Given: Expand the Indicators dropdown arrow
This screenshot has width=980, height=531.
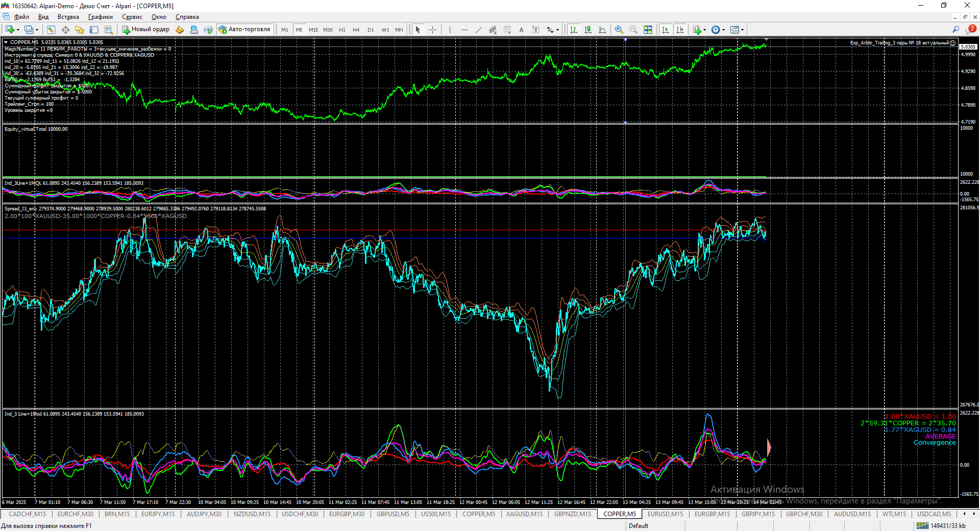Looking at the screenshot, I should (x=704, y=30).
